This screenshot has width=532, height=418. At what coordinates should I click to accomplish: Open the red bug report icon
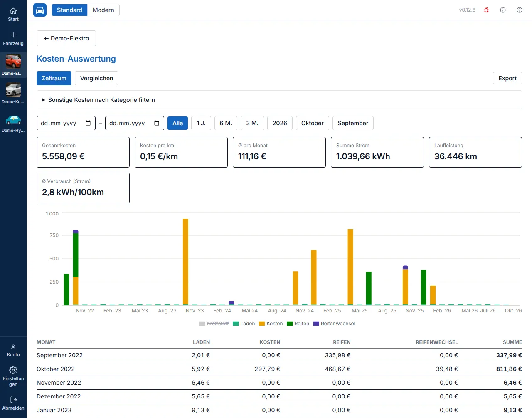(486, 10)
